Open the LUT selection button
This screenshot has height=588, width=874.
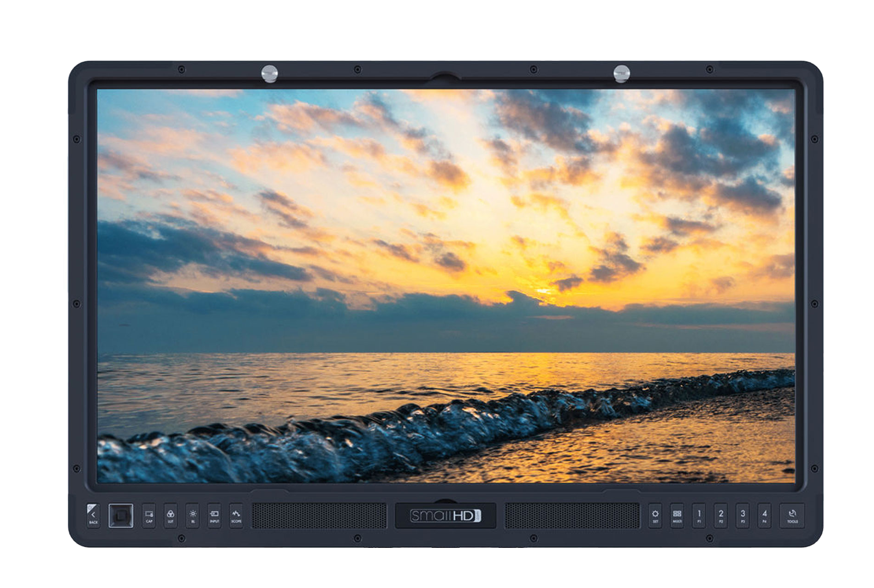click(172, 516)
